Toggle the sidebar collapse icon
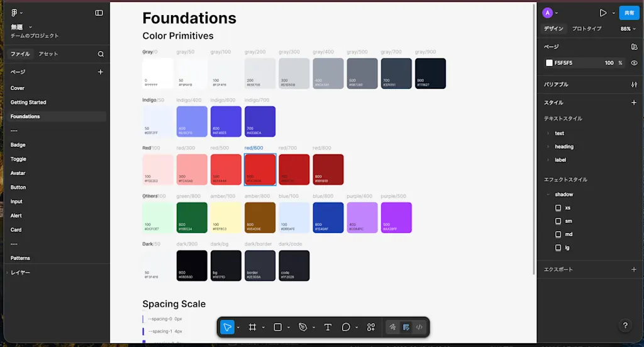The width and height of the screenshot is (644, 347). (x=99, y=13)
